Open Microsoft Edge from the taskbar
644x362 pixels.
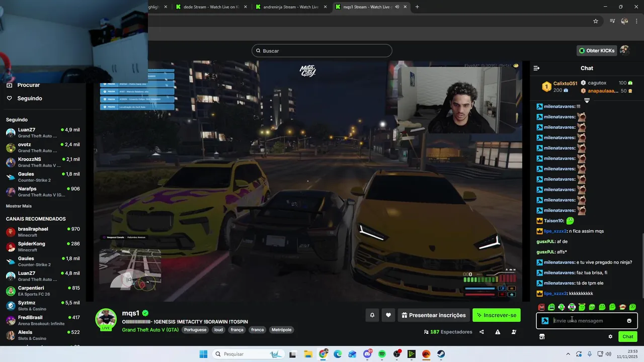click(338, 354)
